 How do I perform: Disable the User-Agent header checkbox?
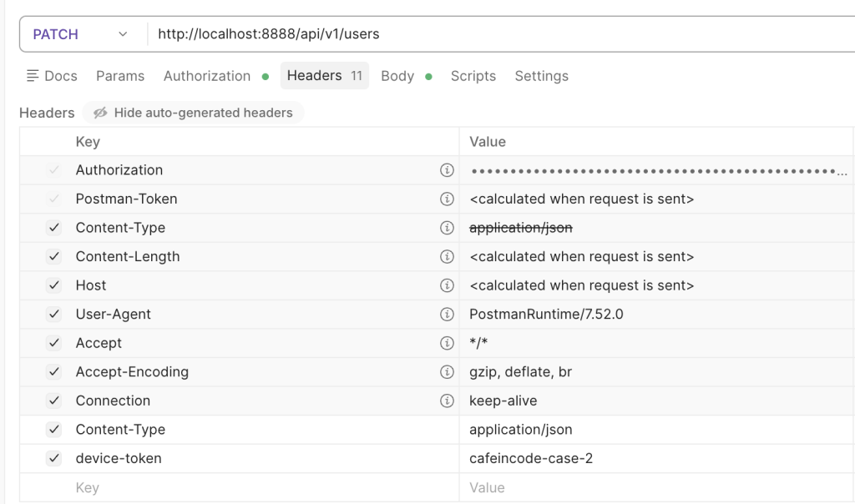(x=54, y=315)
